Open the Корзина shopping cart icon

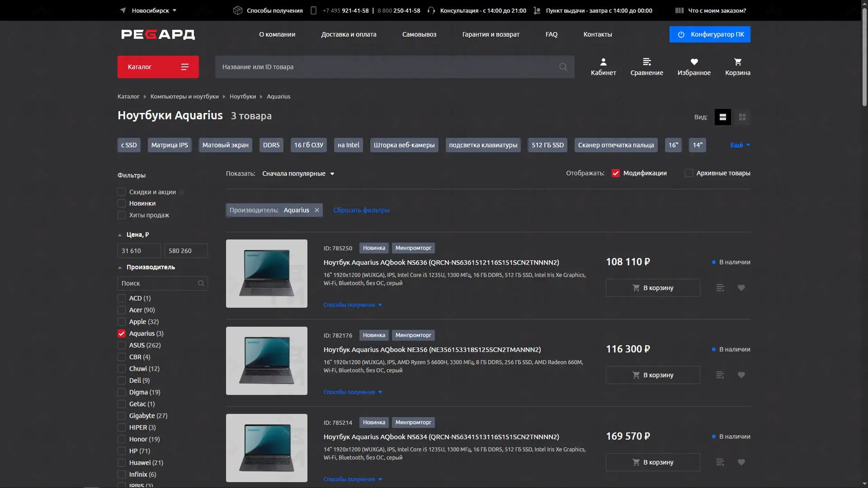point(737,66)
